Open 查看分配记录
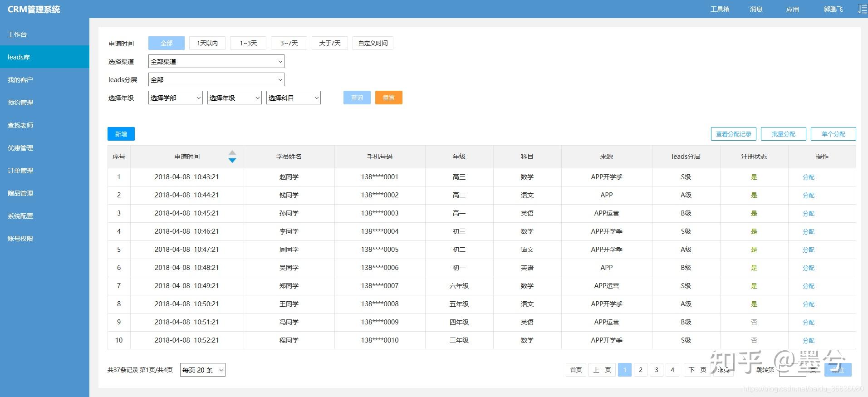Screen dimensions: 868x397 tap(734, 134)
